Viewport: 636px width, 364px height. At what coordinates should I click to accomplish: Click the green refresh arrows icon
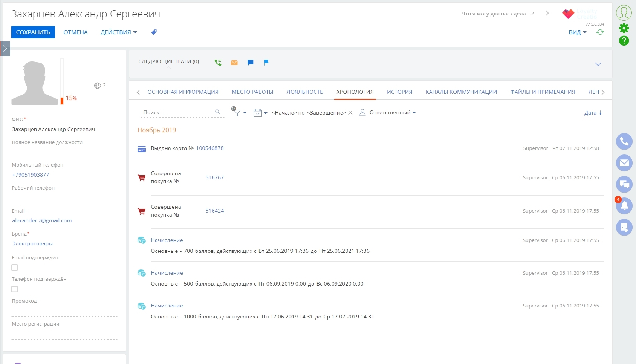tap(600, 32)
